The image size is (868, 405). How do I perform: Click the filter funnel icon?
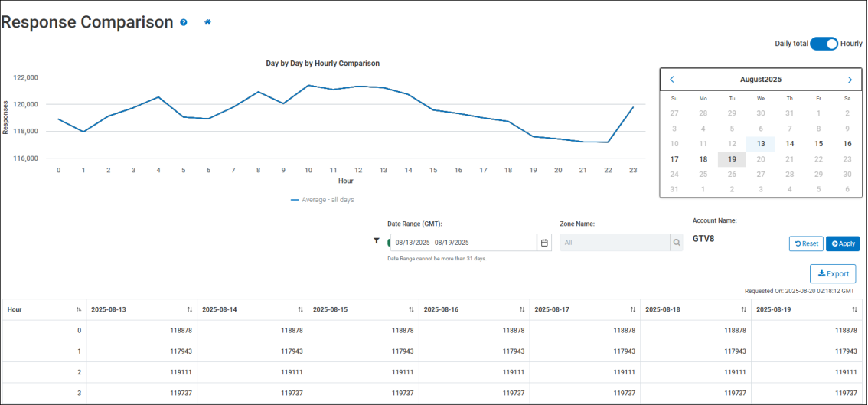377,240
